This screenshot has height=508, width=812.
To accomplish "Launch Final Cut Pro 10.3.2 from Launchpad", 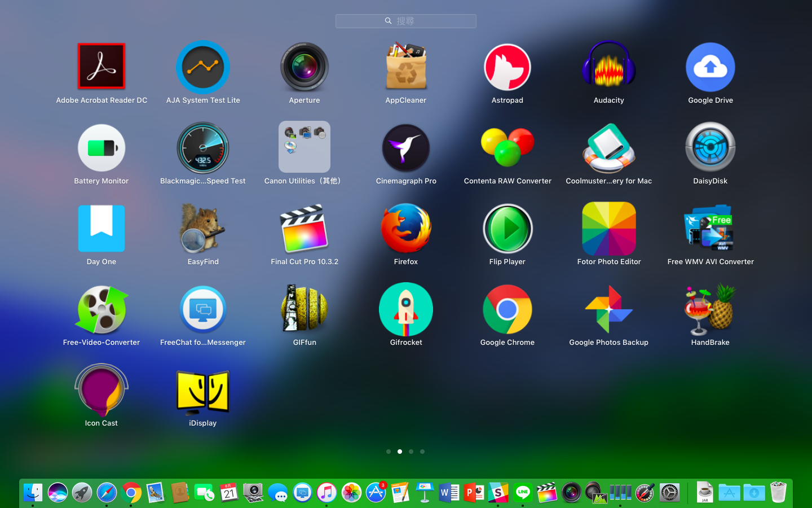I will (304, 229).
